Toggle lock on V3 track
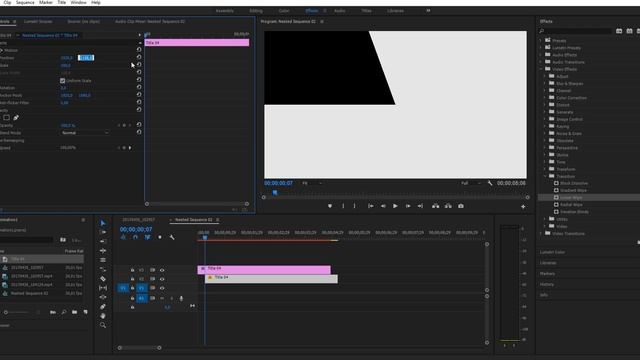The height and width of the screenshot is (360, 640). [132, 270]
